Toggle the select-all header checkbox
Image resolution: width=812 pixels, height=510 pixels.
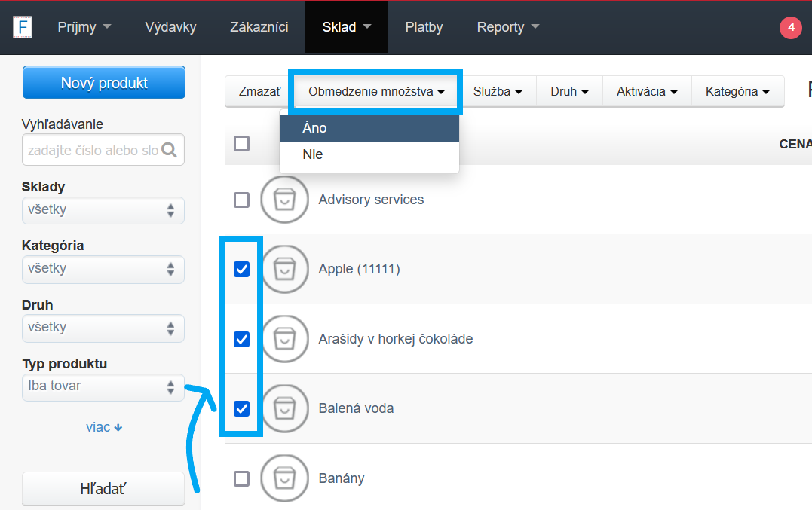(x=241, y=143)
